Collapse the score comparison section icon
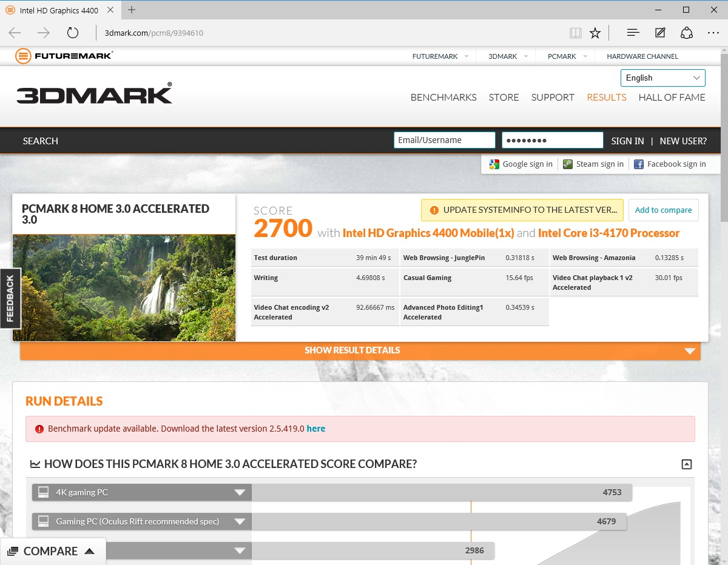This screenshot has height=565, width=728. coord(686,464)
